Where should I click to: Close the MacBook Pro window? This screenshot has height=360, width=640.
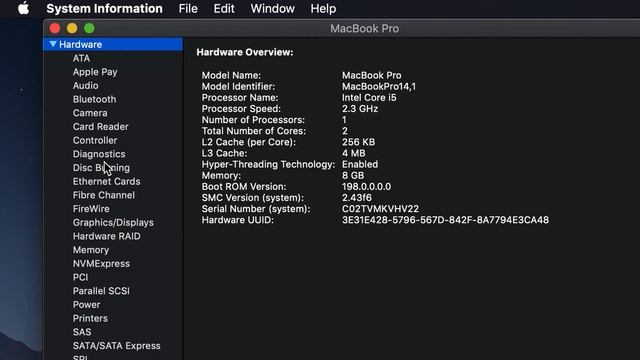[55, 28]
